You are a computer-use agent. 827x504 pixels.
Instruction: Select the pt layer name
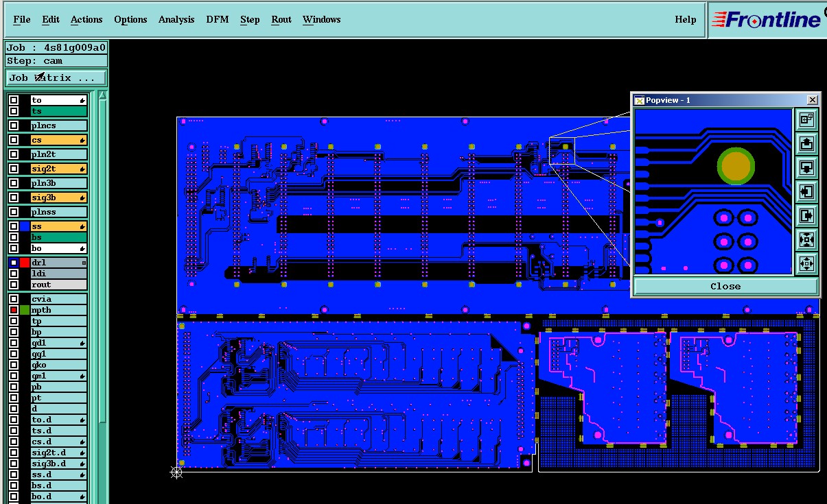[58, 398]
